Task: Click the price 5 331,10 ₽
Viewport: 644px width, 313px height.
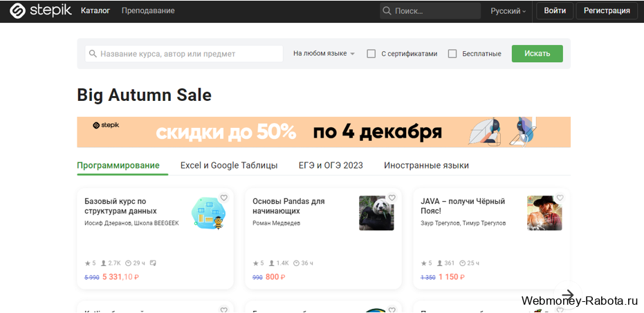Action: [x=121, y=277]
